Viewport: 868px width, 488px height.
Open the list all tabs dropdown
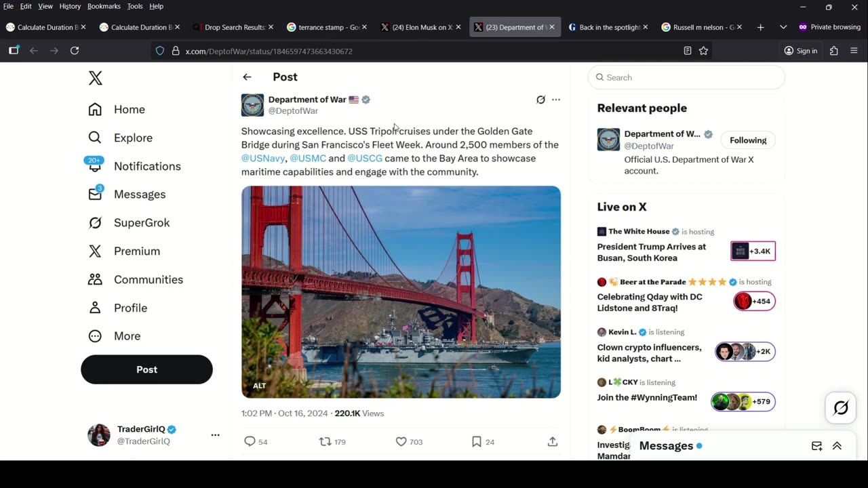(x=783, y=27)
